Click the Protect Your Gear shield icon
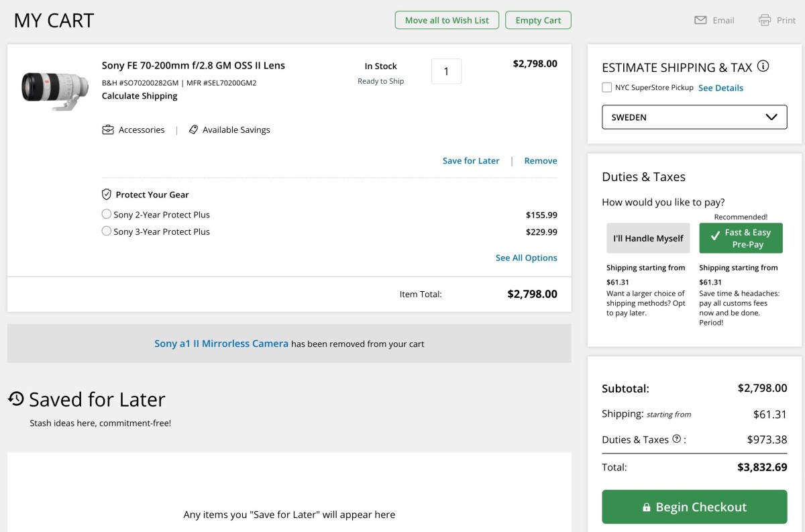The width and height of the screenshot is (805, 532). 106,194
